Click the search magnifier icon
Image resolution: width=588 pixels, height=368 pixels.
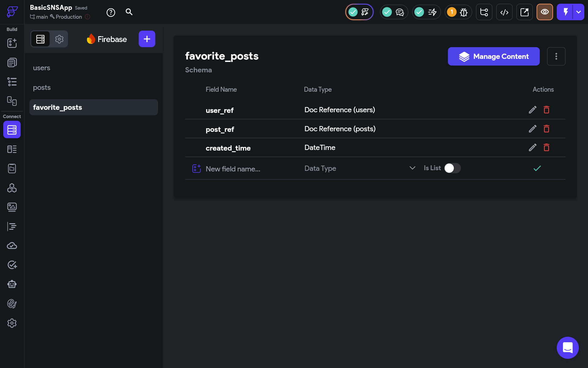coord(129,12)
